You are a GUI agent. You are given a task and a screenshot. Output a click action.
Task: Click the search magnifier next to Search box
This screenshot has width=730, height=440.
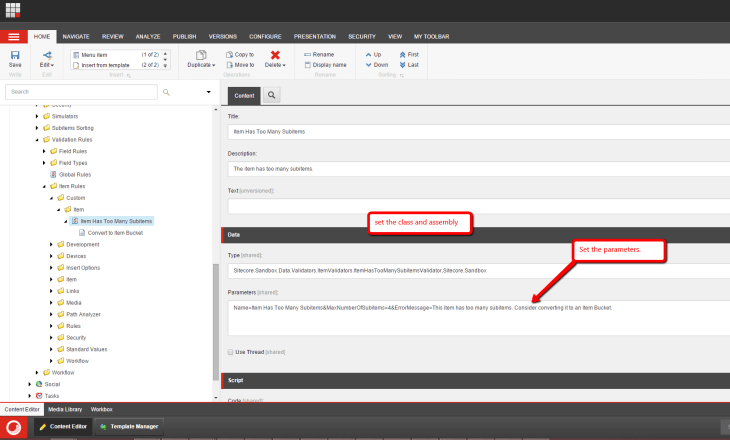[x=166, y=92]
